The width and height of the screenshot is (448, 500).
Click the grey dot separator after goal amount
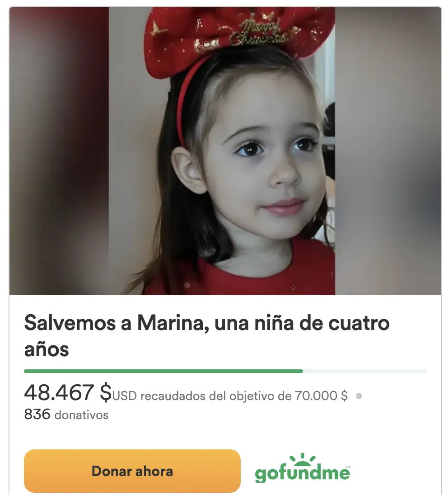pyautogui.click(x=359, y=396)
